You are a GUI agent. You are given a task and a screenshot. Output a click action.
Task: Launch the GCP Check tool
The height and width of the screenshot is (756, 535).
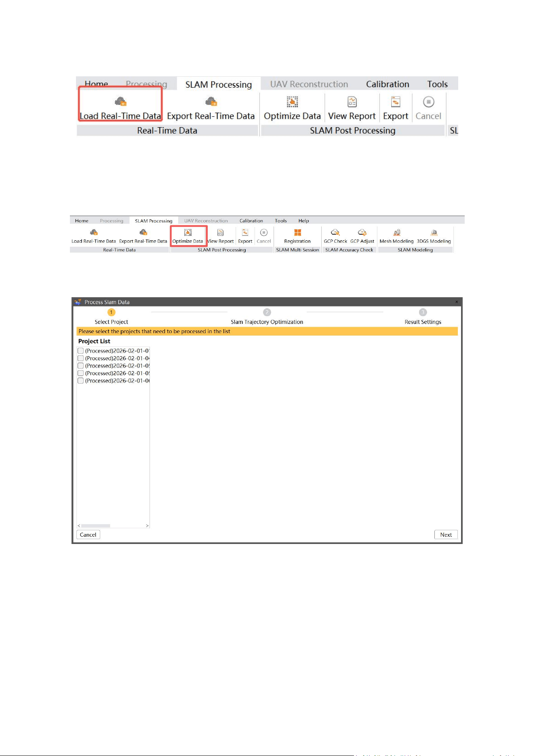point(335,236)
